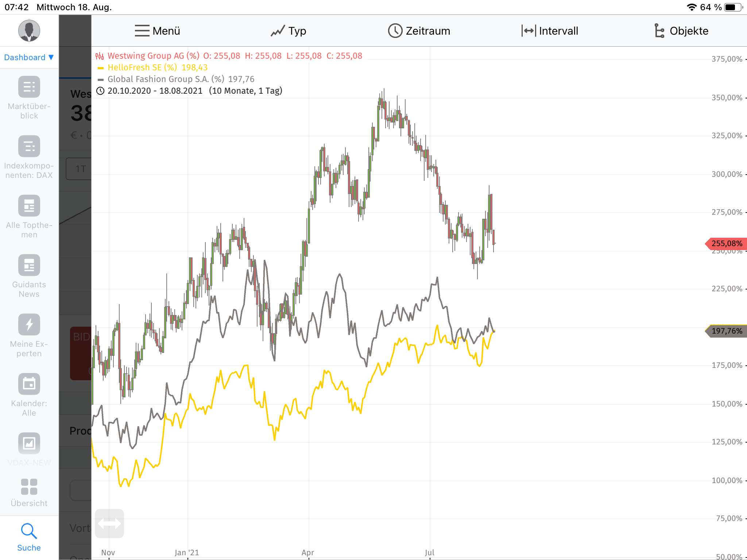Open the chart Menü
Viewport: 747px width, 560px height.
[157, 31]
